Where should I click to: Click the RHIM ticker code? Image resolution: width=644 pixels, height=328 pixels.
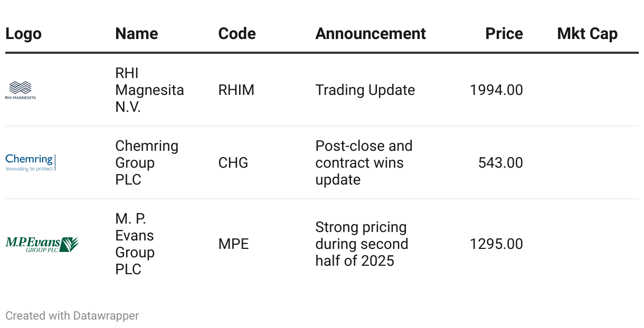236,90
